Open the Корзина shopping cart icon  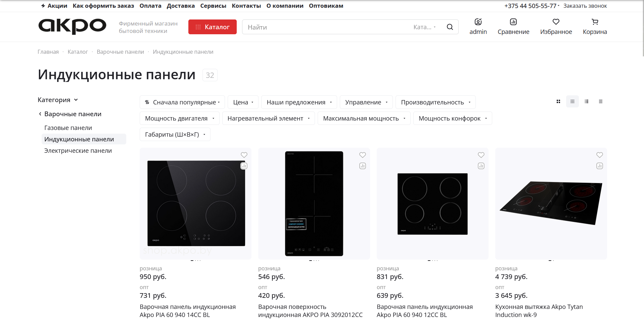pyautogui.click(x=595, y=22)
